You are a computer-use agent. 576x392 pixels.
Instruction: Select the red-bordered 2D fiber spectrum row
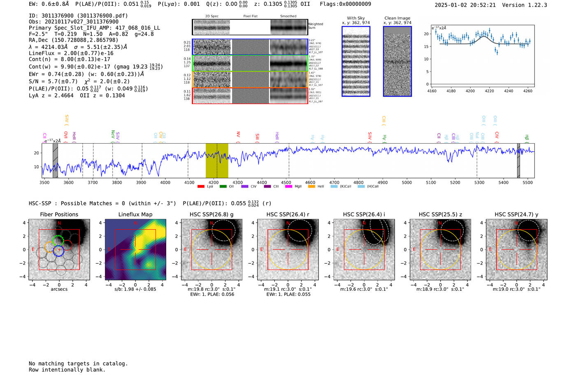click(x=250, y=95)
